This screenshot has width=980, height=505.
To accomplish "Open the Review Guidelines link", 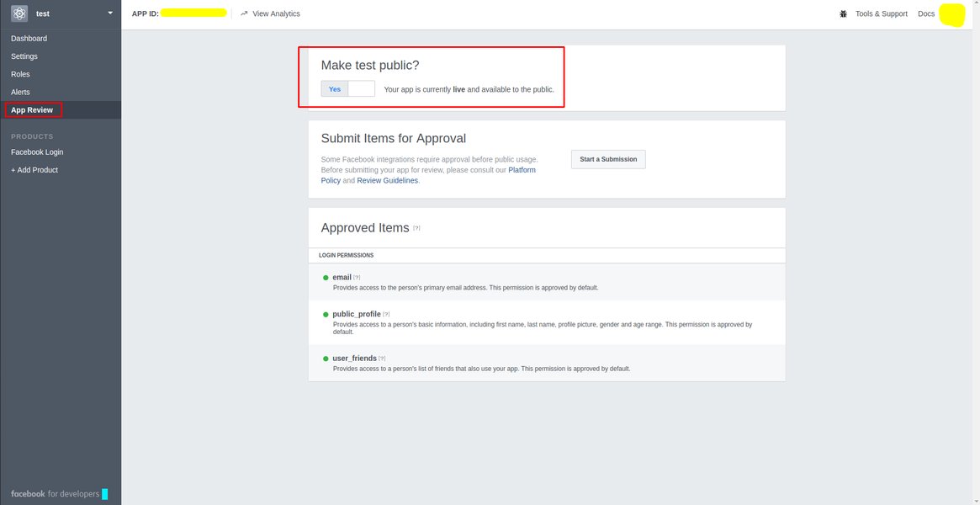I will 386,179.
